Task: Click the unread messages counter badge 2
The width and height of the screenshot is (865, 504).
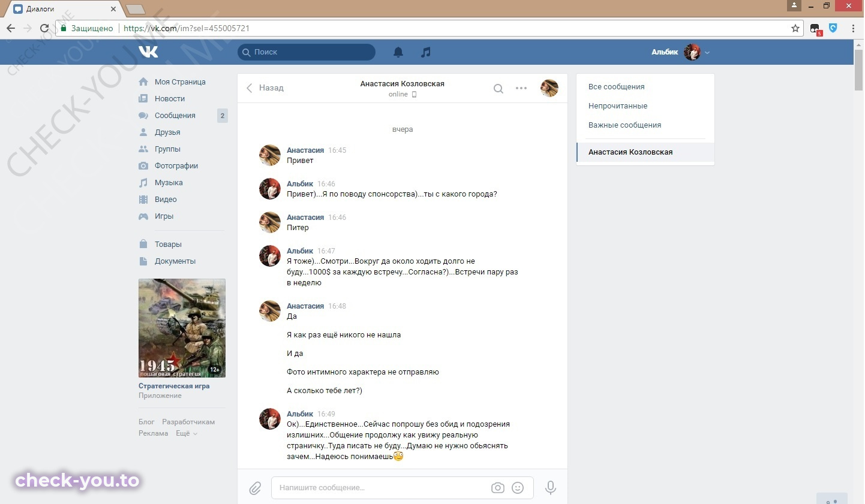Action: click(223, 116)
